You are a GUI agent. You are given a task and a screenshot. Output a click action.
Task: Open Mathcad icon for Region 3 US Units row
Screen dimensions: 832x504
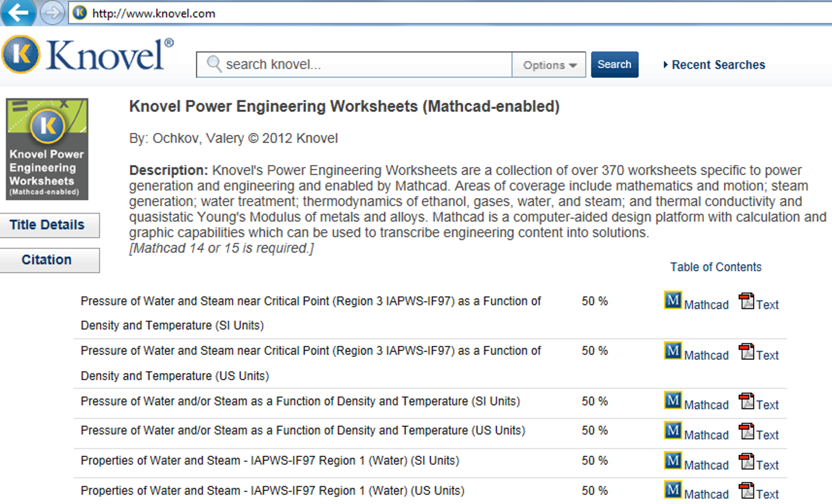(x=672, y=351)
